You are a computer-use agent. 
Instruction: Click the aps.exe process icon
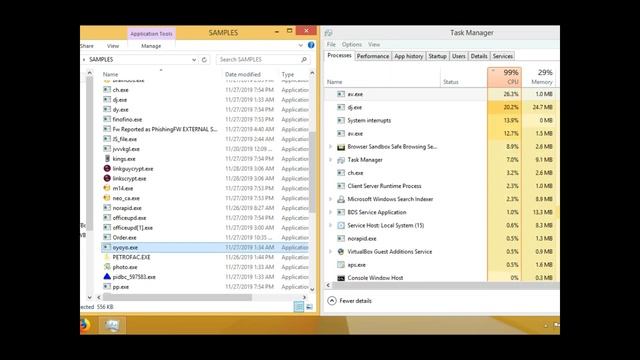pos(341,265)
